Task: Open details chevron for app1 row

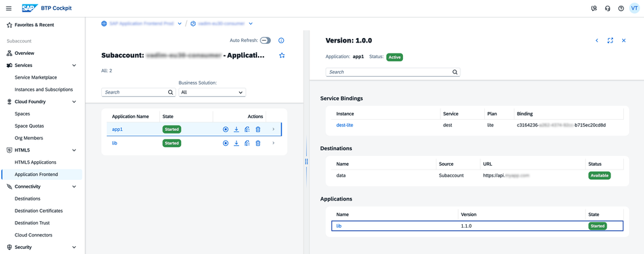Action: pos(273,130)
